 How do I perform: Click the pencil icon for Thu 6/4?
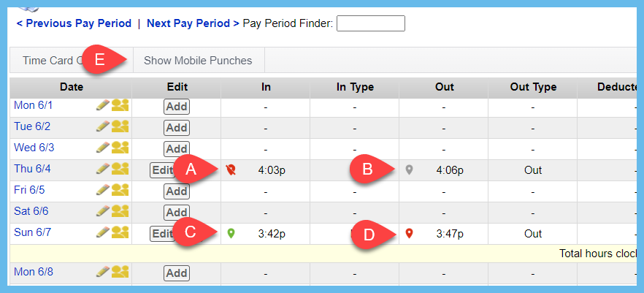[x=102, y=170]
